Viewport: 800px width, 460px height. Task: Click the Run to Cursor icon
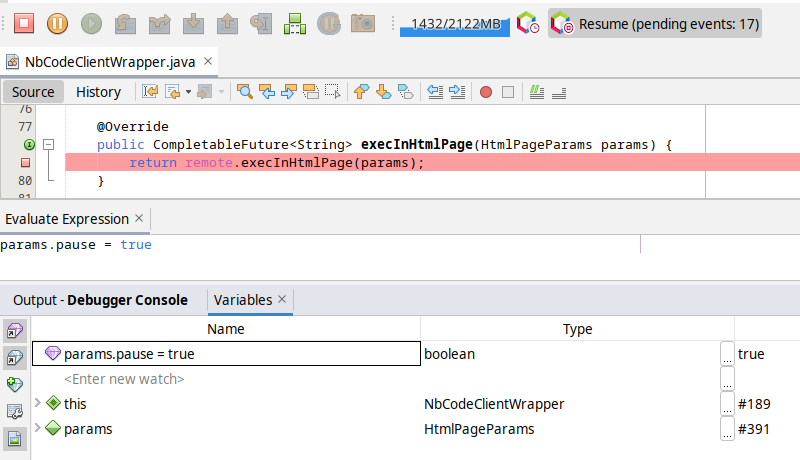[x=261, y=23]
